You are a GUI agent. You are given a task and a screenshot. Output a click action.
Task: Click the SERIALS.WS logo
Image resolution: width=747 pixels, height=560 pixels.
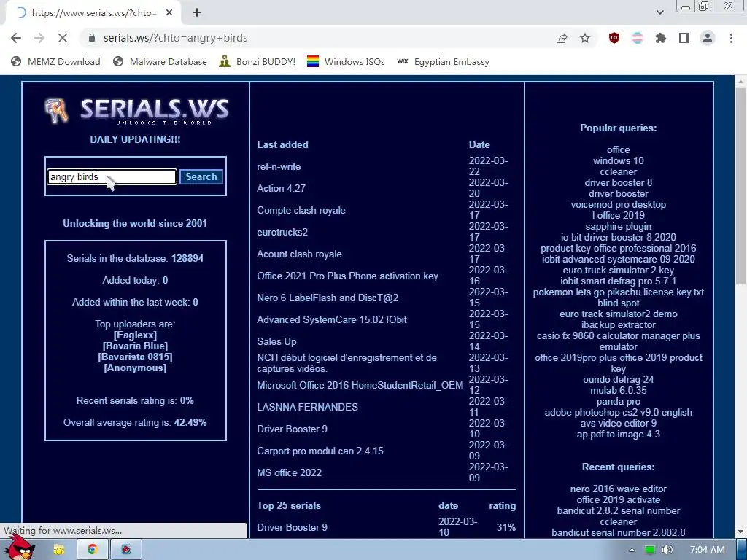pyautogui.click(x=136, y=111)
